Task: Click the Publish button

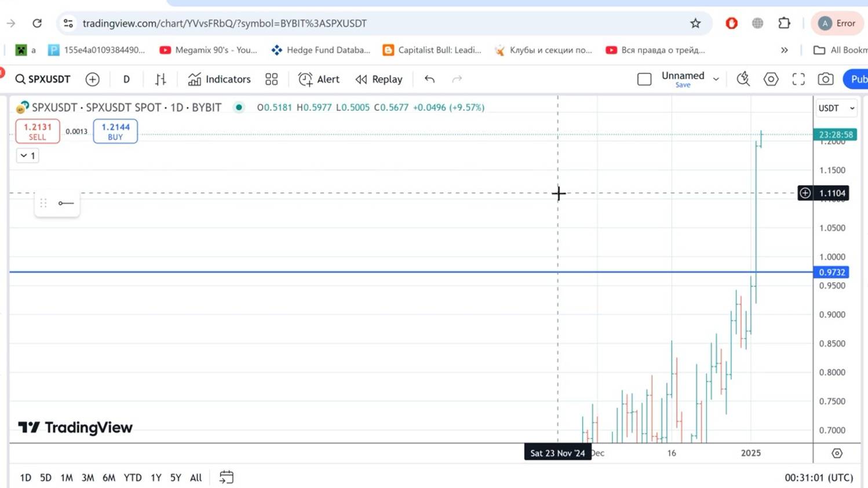Action: [x=856, y=79]
